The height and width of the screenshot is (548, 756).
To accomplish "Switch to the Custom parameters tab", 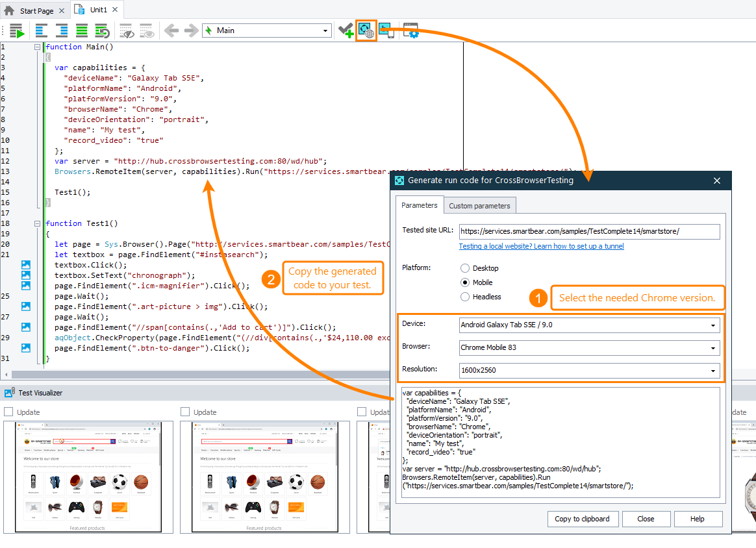I will (480, 205).
